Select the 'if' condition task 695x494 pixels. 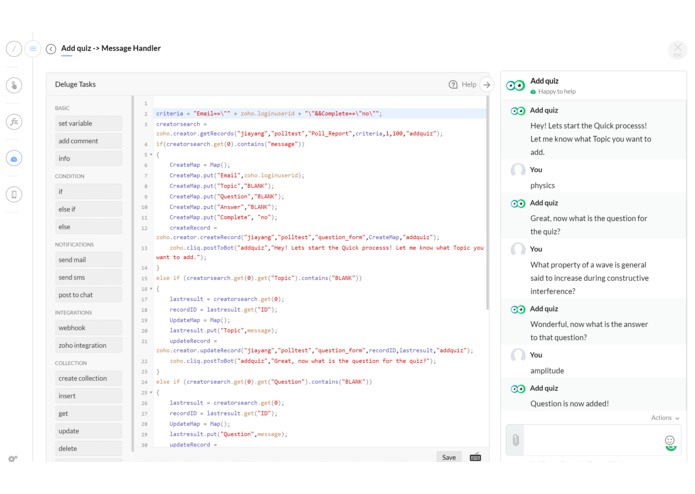tap(88, 191)
